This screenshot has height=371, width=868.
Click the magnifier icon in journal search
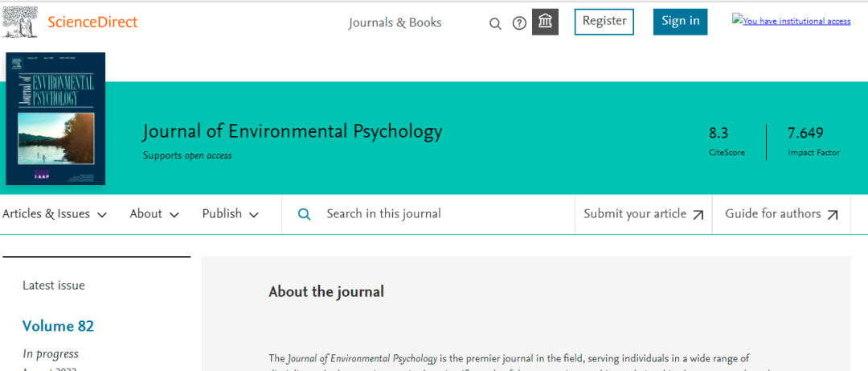coord(305,214)
